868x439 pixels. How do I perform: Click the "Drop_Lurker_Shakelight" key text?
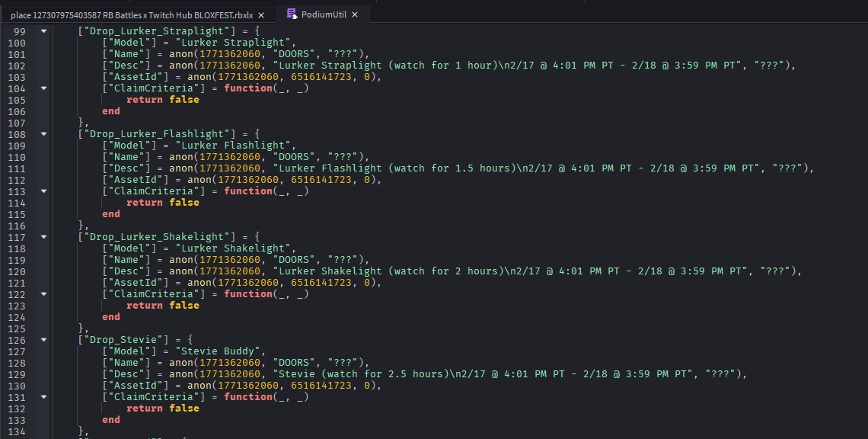click(x=157, y=237)
